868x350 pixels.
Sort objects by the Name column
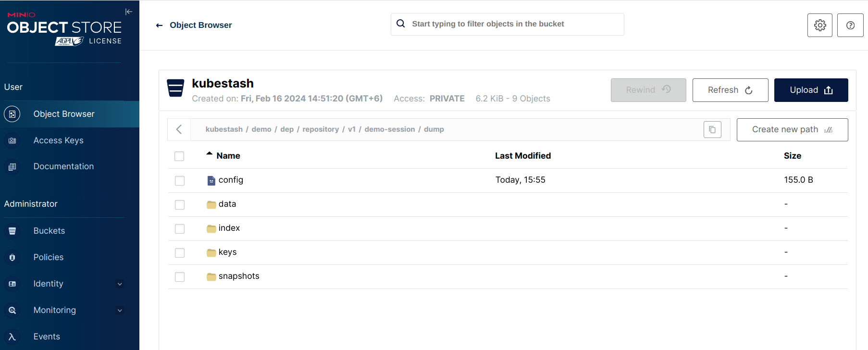(x=228, y=156)
